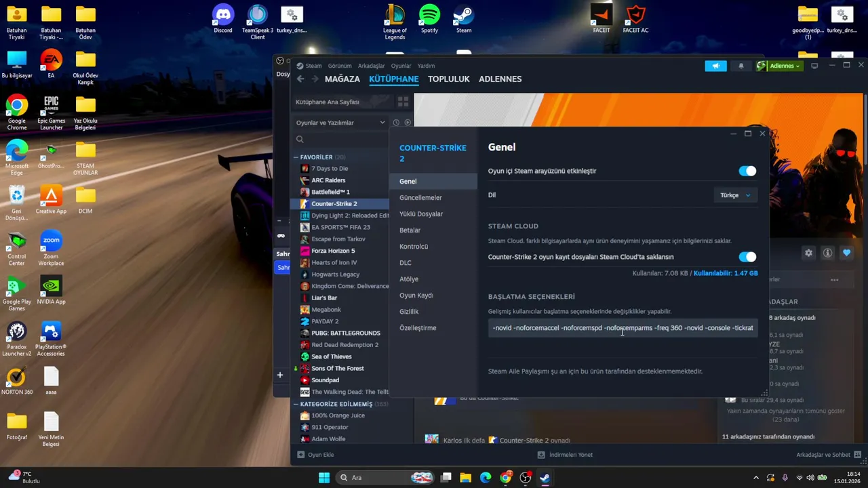Go to the MAĞAZA tab
Viewport: 868px width, 488px height.
[342, 79]
